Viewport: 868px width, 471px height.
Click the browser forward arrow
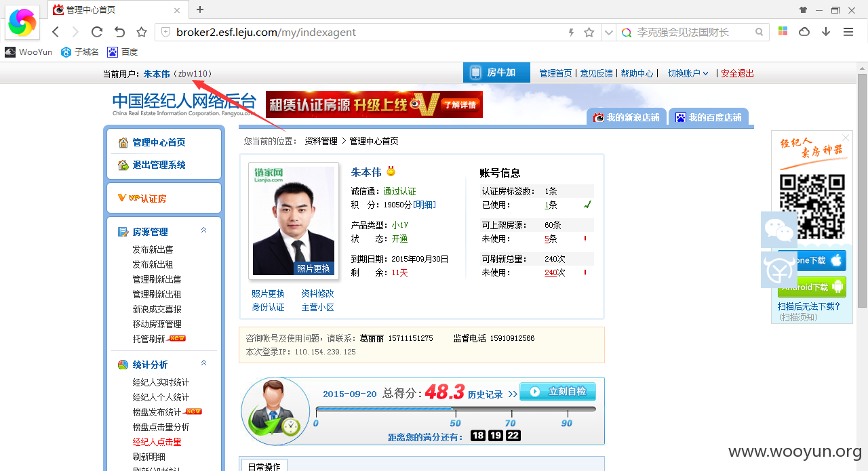click(75, 32)
